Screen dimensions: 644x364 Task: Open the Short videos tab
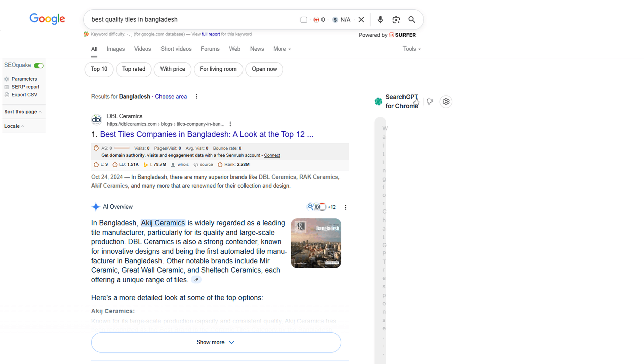(176, 49)
